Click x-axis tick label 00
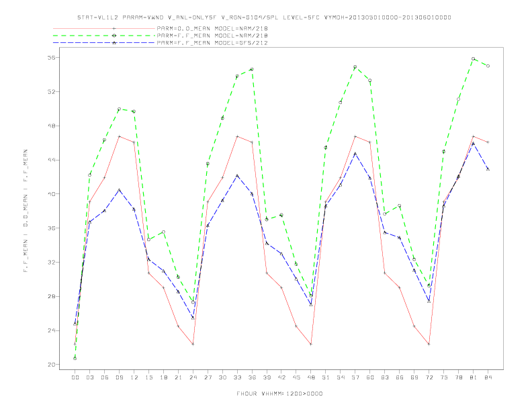532x411 pixels. 75,377
